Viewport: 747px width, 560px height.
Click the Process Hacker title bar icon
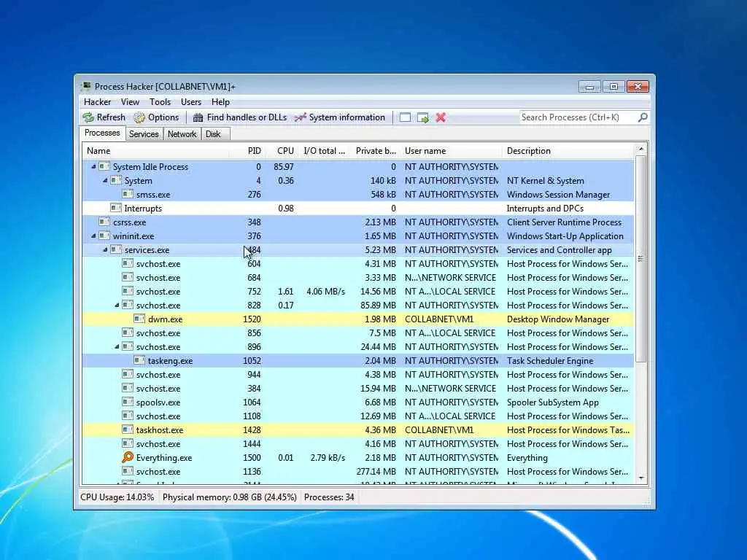(86, 86)
